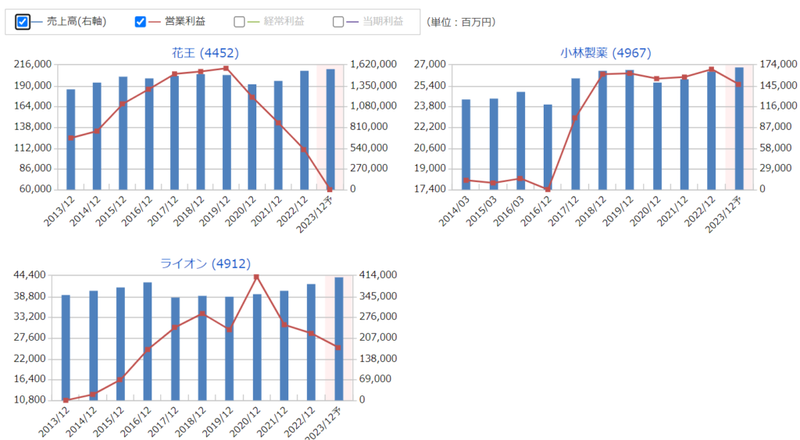Click the ライオン 2016/12 sales bar

click(147, 341)
